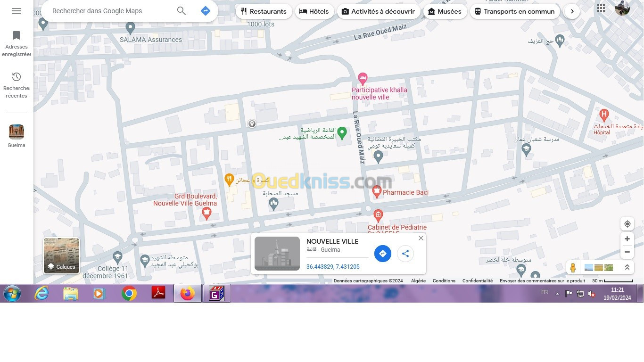This screenshot has width=644, height=362.
Task: Open the Windows Start button
Action: (12, 294)
